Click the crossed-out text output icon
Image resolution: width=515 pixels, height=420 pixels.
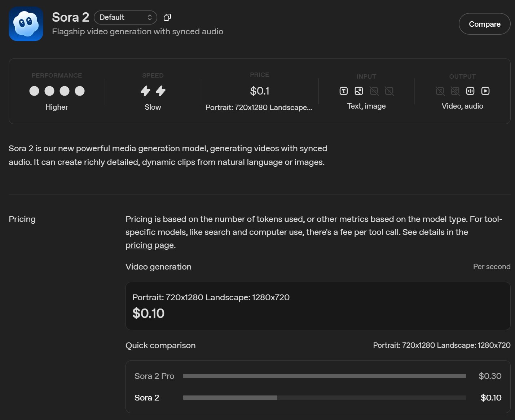pos(440,91)
